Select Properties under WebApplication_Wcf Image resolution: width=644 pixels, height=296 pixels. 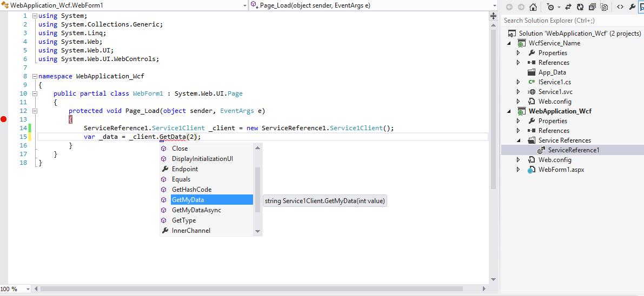click(x=553, y=120)
